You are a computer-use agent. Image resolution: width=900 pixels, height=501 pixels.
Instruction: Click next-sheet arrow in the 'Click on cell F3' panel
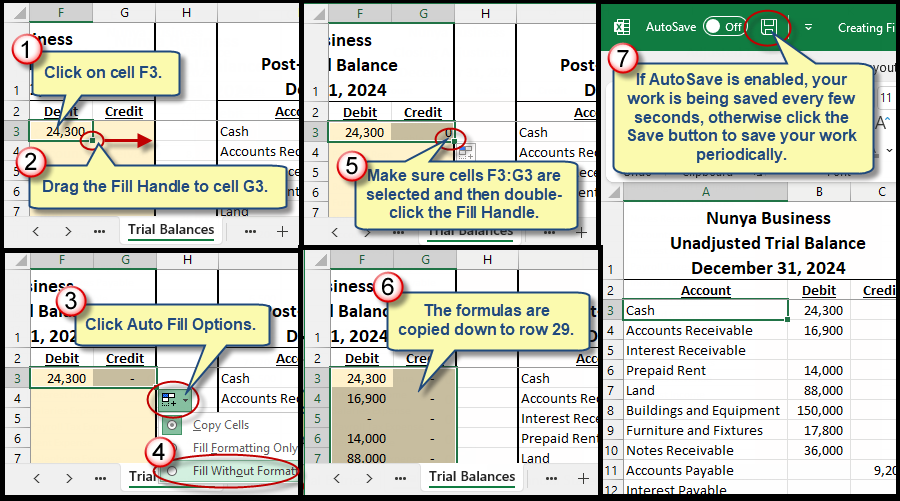click(x=68, y=231)
